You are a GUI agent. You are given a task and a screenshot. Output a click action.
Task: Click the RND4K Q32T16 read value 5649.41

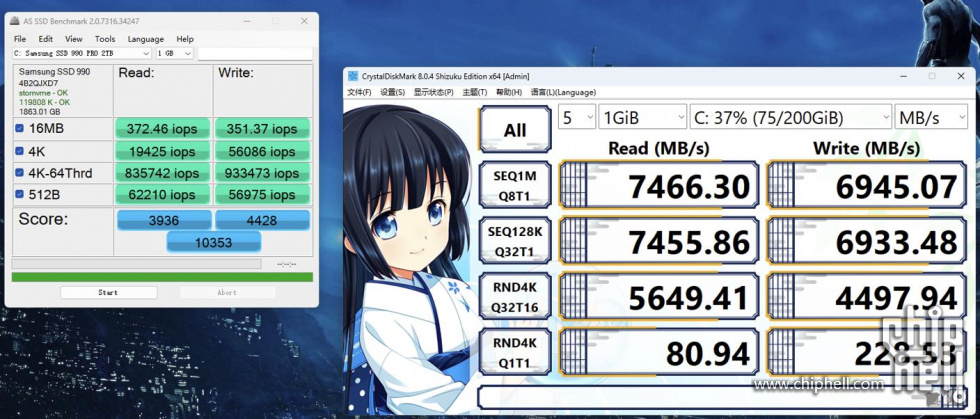(x=659, y=296)
